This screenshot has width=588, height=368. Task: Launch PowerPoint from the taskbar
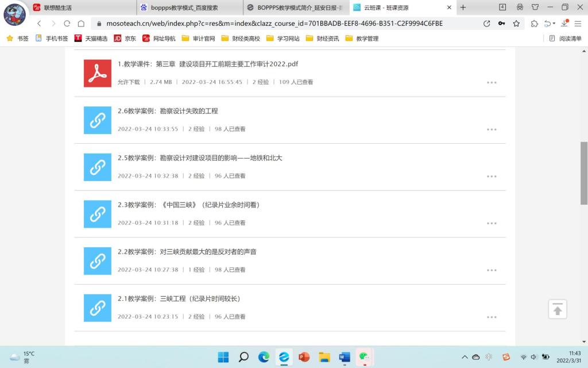(x=304, y=357)
